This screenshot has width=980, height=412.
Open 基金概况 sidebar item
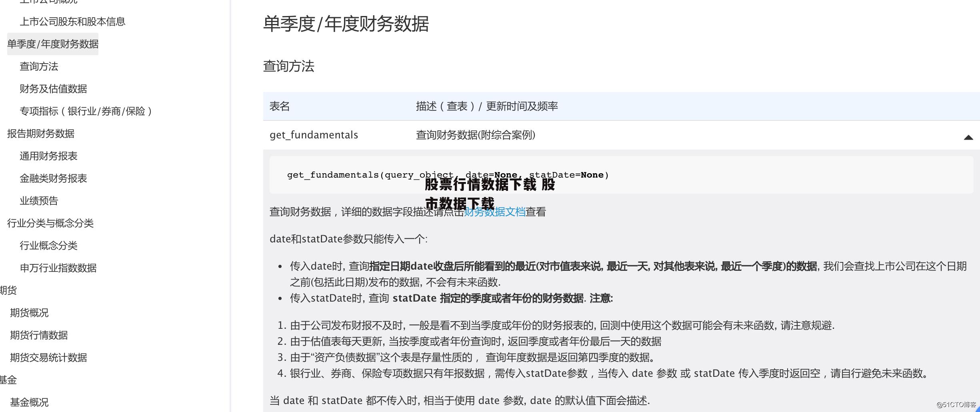29,402
